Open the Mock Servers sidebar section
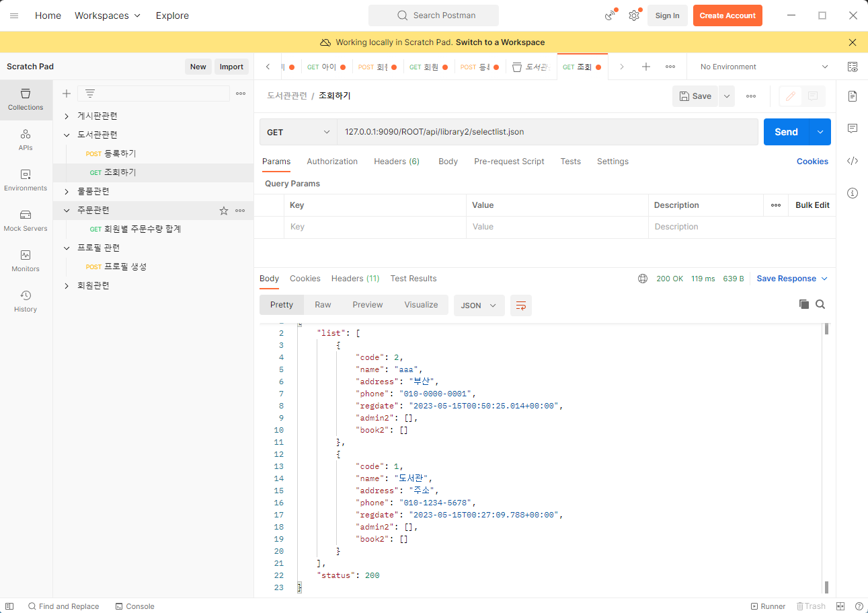 26,221
